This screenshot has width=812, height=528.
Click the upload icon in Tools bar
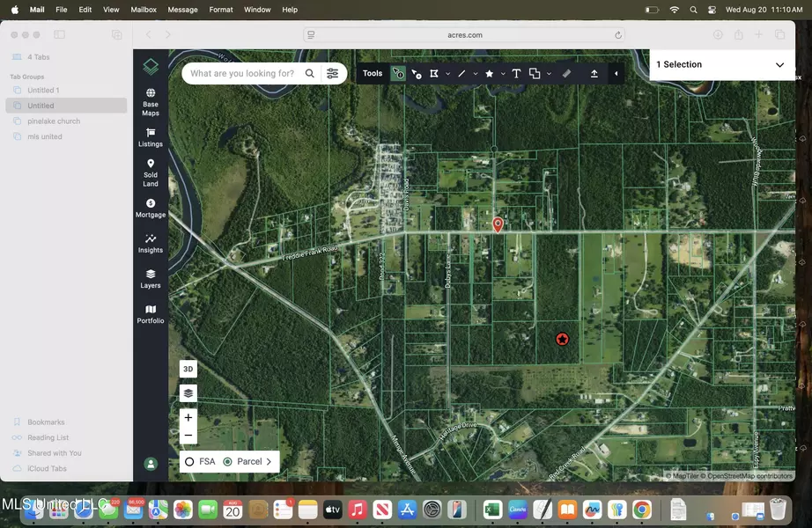click(594, 74)
